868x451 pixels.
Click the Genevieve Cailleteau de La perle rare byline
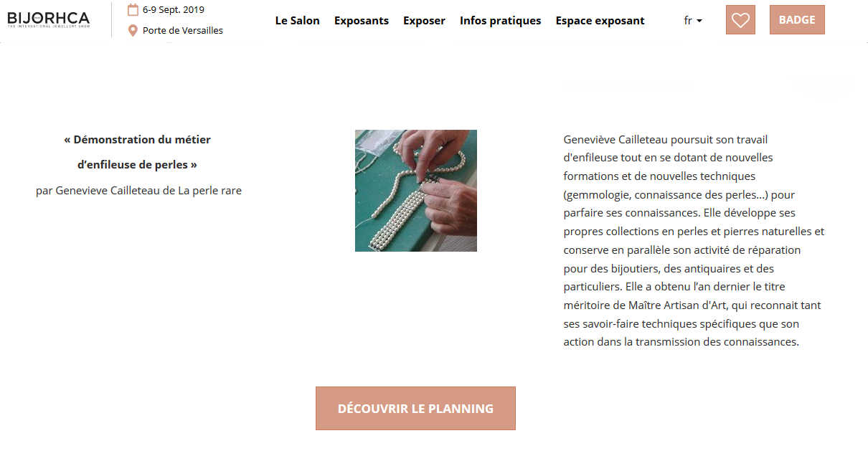tap(138, 191)
